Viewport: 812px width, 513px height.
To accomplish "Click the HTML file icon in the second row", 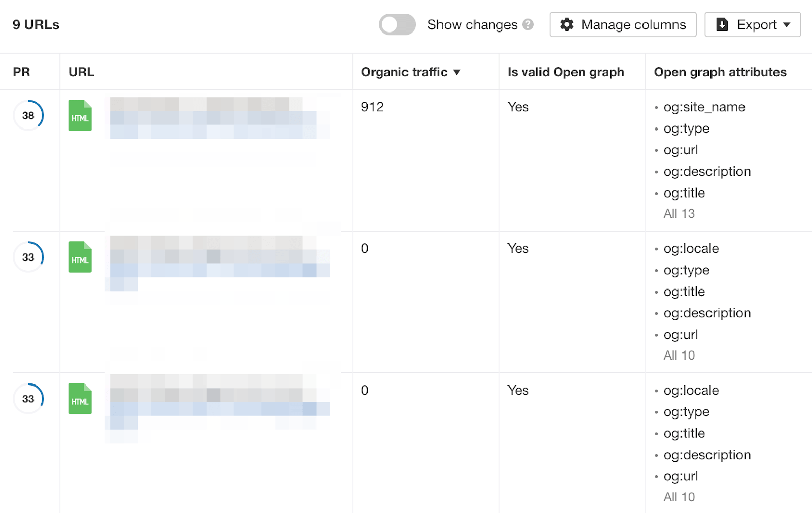I will [x=80, y=257].
